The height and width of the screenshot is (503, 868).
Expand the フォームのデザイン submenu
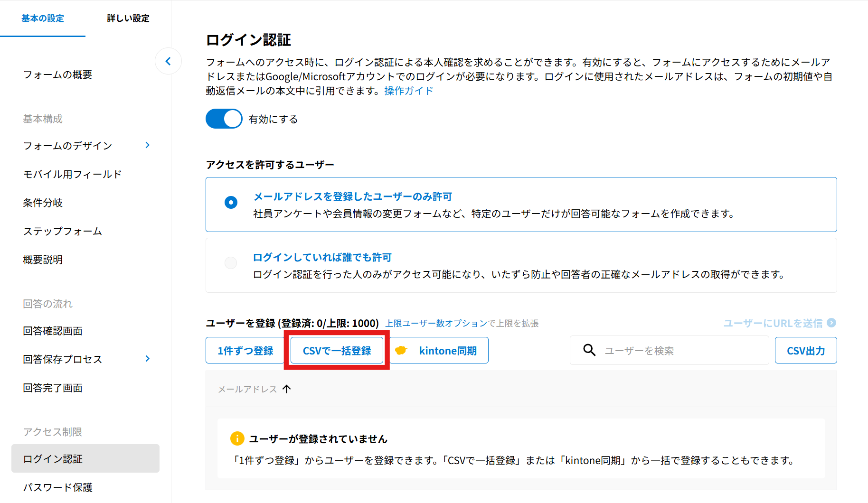[148, 145]
